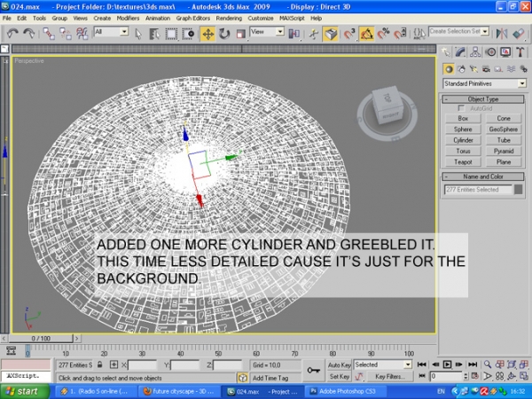Click the Box primitive button
This screenshot has width=532, height=399.
tap(463, 119)
